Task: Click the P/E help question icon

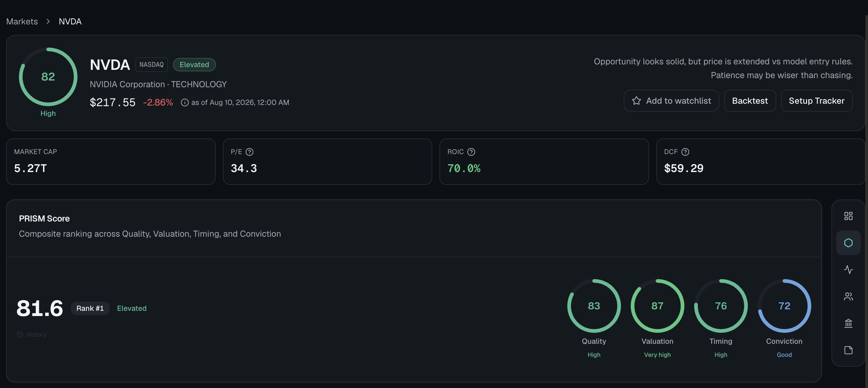Action: (x=249, y=152)
